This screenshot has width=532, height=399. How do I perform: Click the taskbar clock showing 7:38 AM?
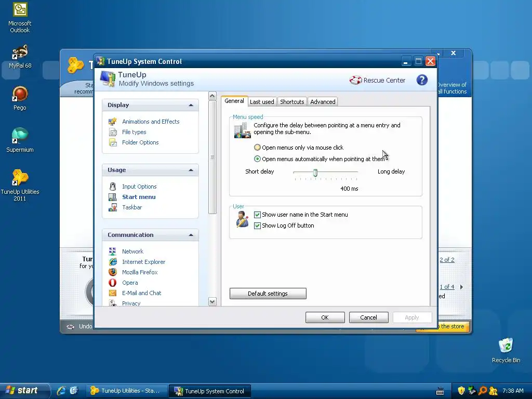[x=513, y=391]
